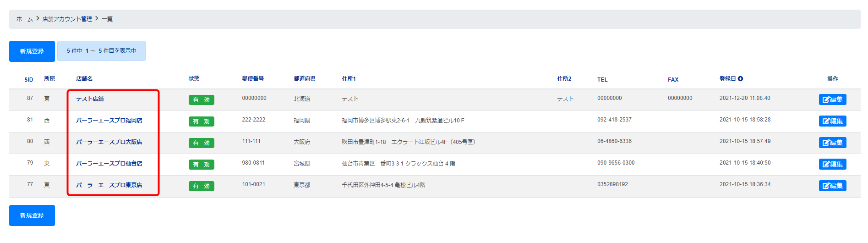
Task: Go to ホーム breadcrumb link
Action: (24, 19)
